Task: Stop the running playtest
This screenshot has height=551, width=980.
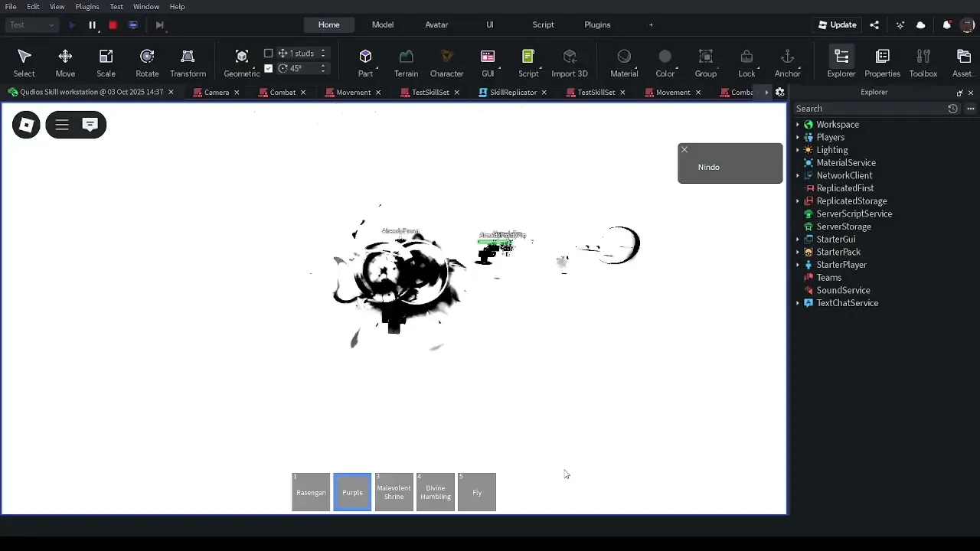Action: click(113, 25)
